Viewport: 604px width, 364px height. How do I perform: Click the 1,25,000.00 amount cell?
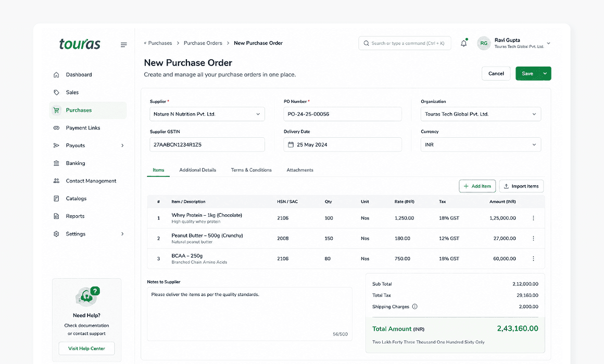click(502, 218)
